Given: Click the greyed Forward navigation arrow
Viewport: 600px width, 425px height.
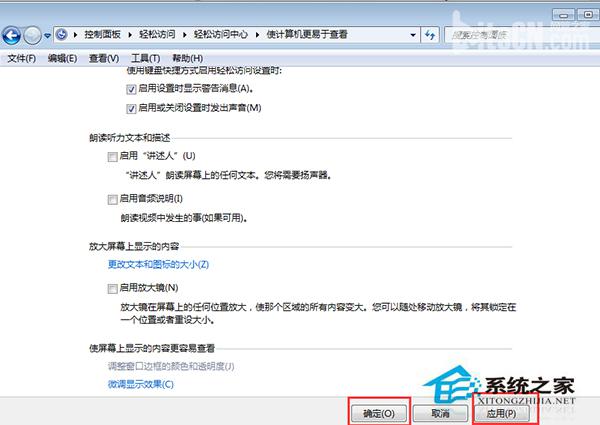Looking at the screenshot, I should pyautogui.click(x=32, y=36).
